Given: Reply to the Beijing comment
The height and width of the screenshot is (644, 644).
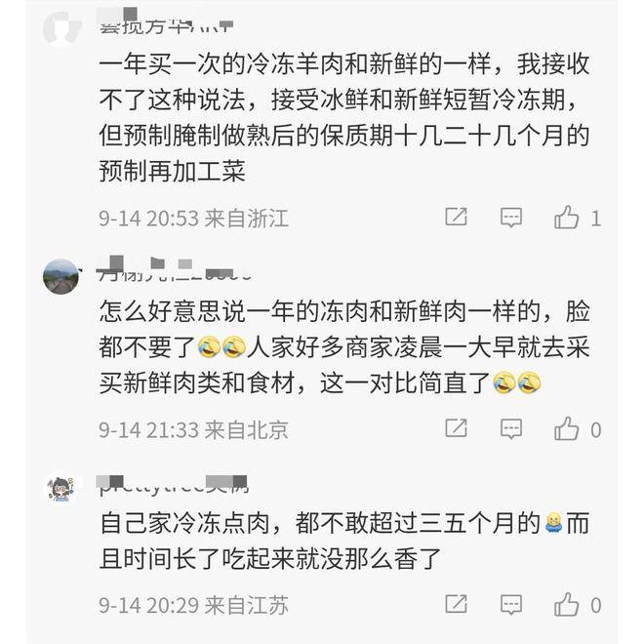Looking at the screenshot, I should coord(511,428).
